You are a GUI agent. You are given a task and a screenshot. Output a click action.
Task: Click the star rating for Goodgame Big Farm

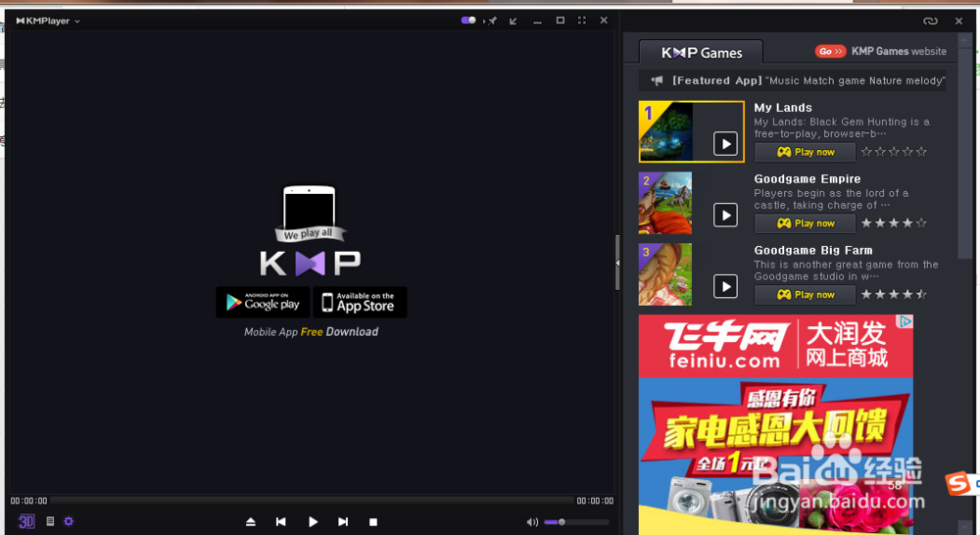coord(894,294)
